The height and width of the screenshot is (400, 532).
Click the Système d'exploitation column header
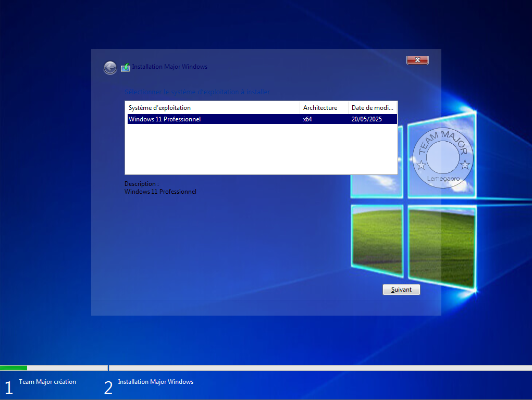coord(213,108)
